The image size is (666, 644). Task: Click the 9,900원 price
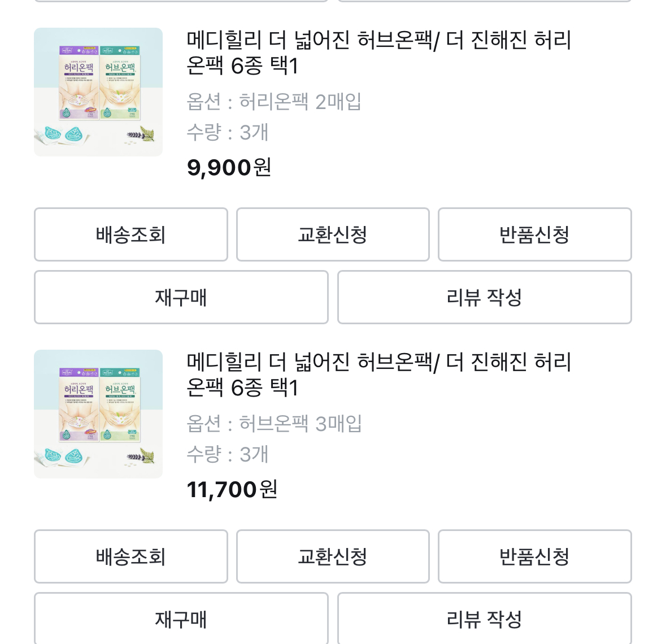[x=229, y=167]
